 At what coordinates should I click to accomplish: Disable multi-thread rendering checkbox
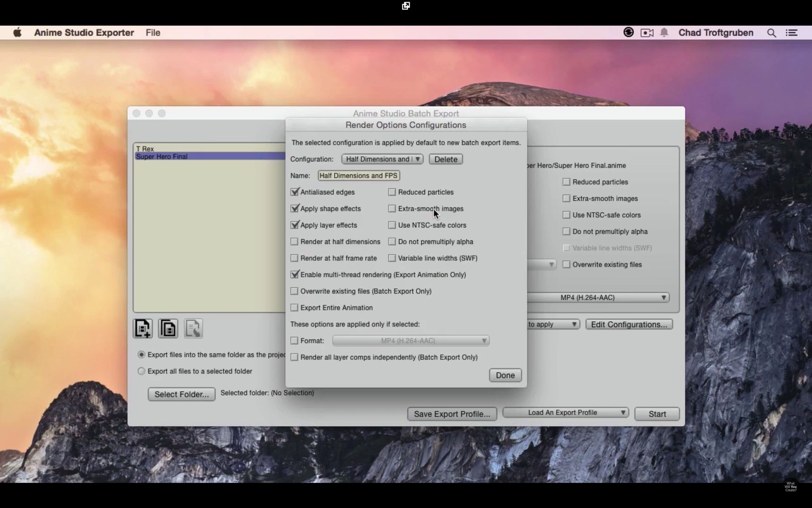(x=295, y=275)
